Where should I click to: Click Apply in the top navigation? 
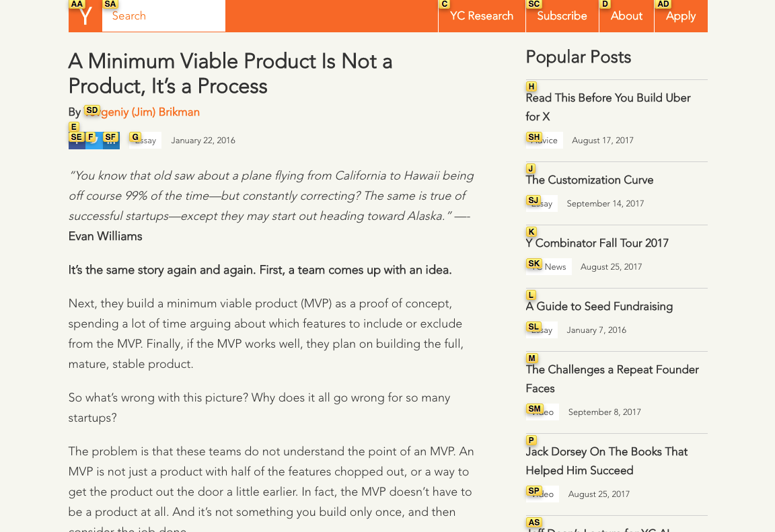click(x=680, y=16)
